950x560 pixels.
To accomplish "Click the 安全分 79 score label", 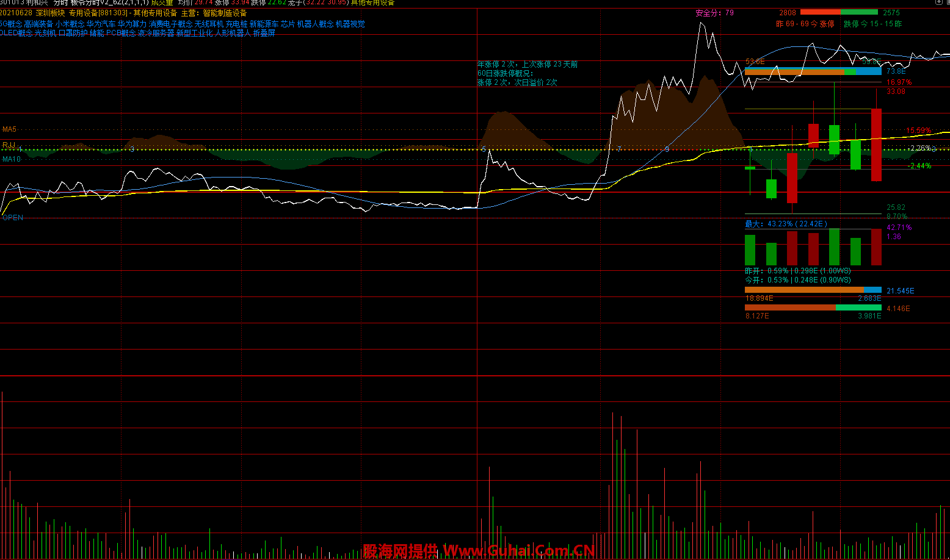I will [714, 13].
